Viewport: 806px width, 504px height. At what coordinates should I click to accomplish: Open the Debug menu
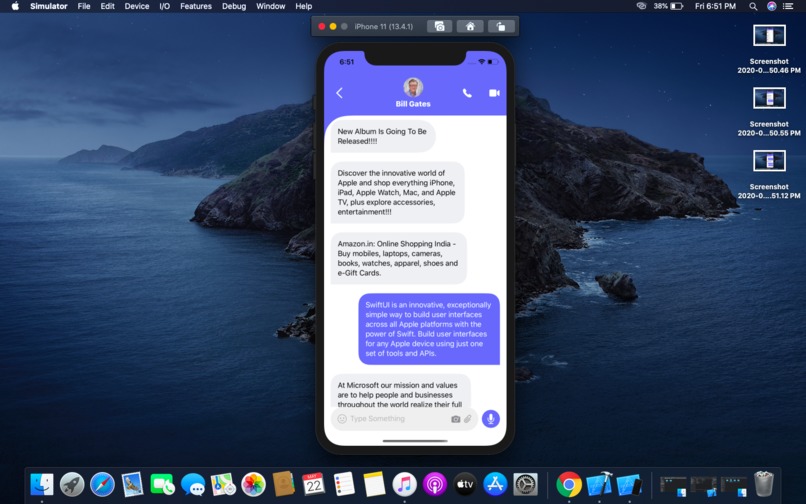point(234,6)
